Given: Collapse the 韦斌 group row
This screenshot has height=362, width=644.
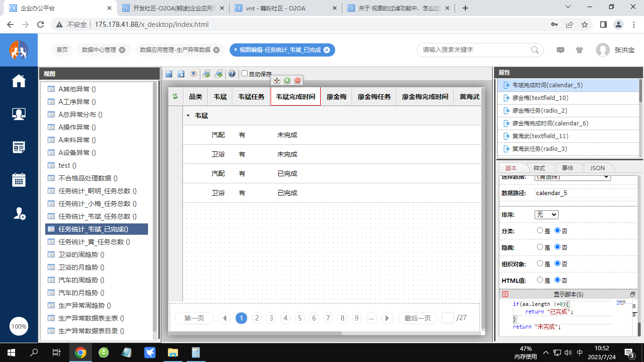Looking at the screenshot, I should 188,115.
